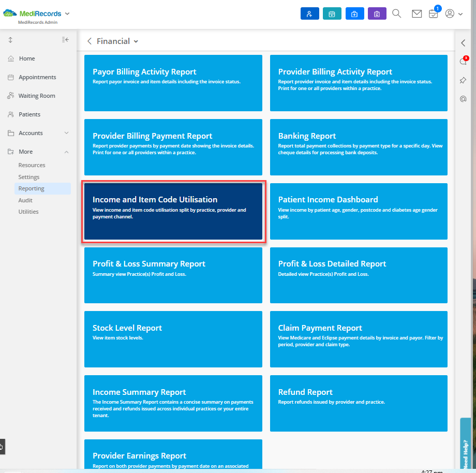
Task: Click the blue add patient icon
Action: click(309, 13)
